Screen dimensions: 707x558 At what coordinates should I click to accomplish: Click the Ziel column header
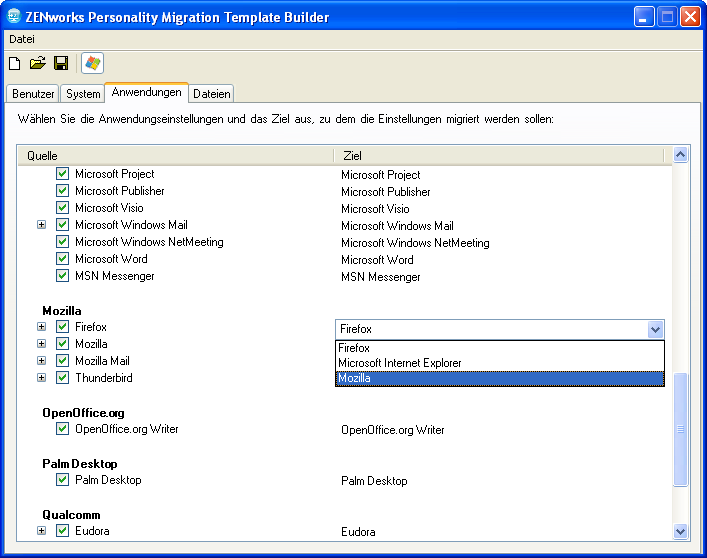coord(499,156)
